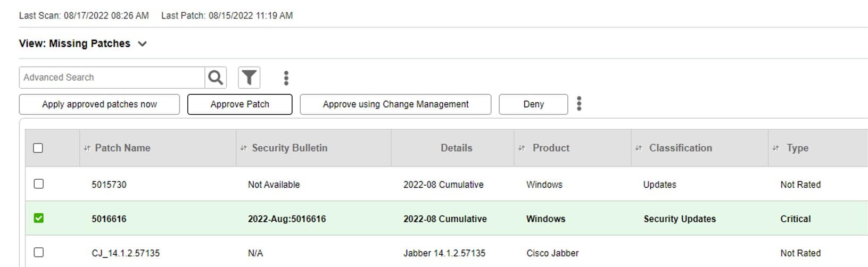Click Jabber 14.1.2.57135 details cell

coord(444,253)
